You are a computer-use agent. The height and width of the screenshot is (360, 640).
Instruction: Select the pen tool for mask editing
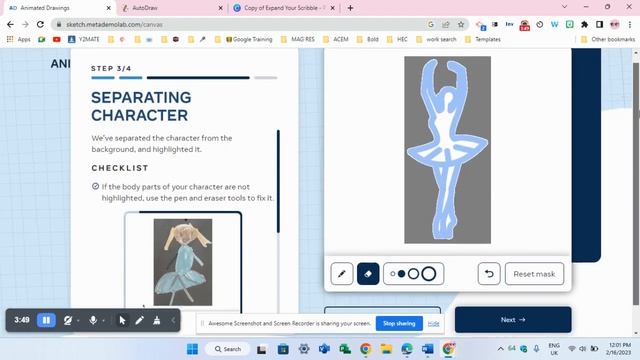click(342, 274)
